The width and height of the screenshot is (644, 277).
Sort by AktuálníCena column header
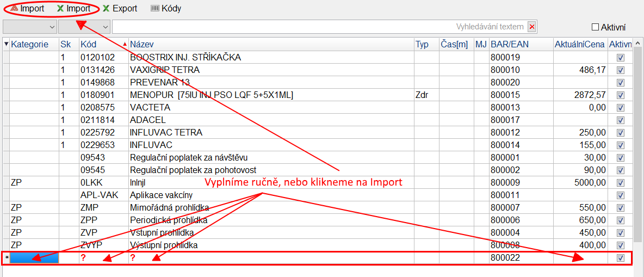click(578, 44)
